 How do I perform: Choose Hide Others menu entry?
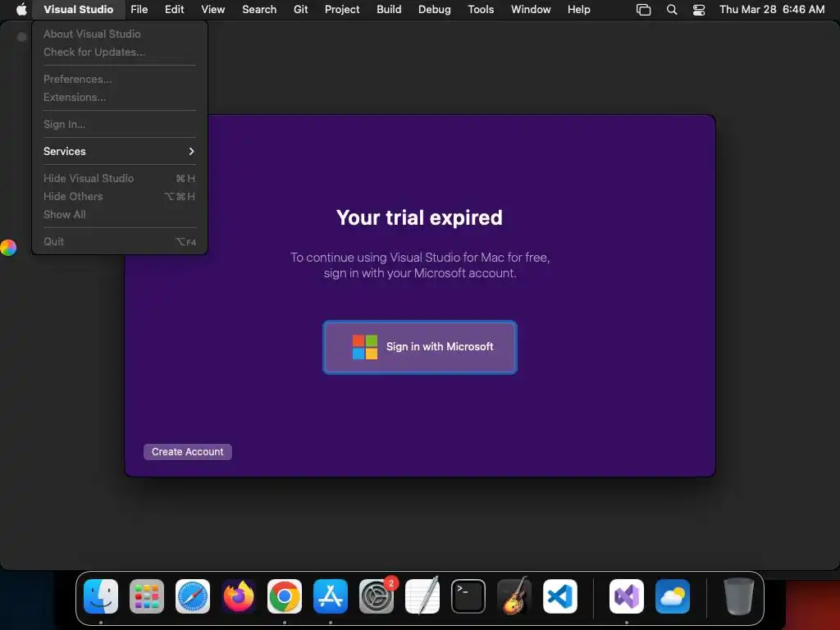(119, 196)
